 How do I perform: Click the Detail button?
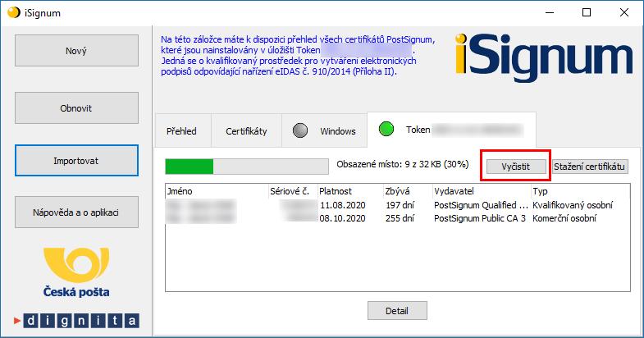[397, 311]
